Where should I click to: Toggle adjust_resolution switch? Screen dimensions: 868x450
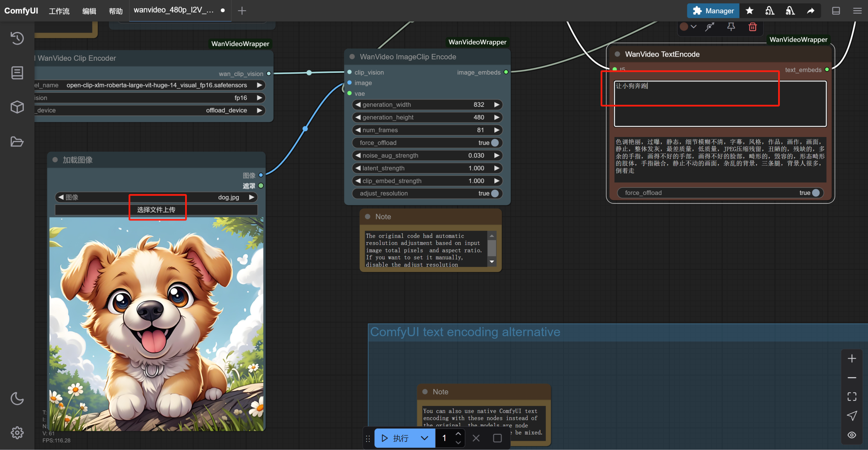pyautogui.click(x=495, y=193)
